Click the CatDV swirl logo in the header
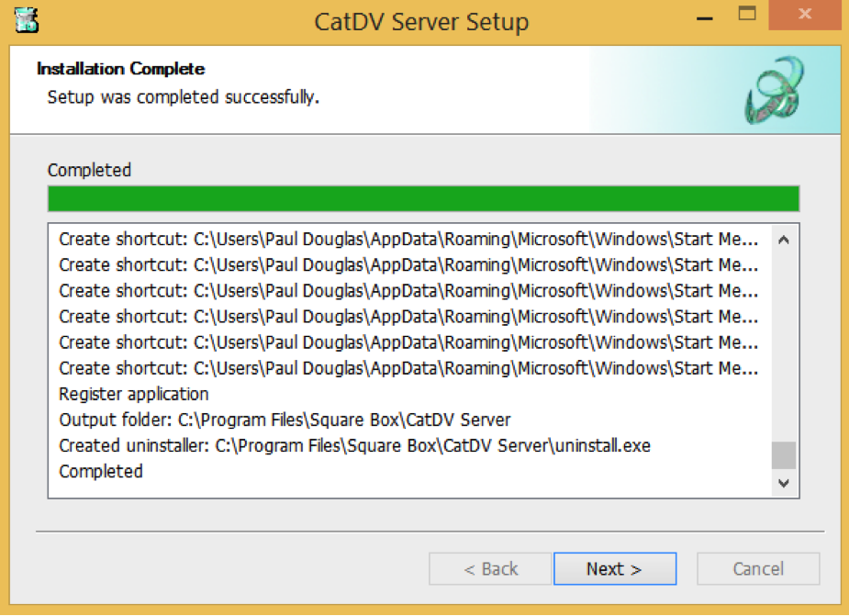The image size is (849, 616). point(774,91)
